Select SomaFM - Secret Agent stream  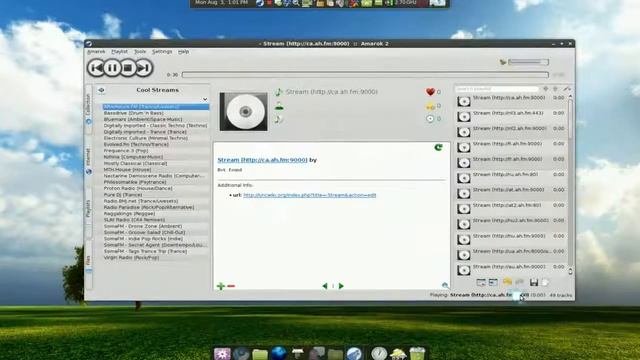(x=156, y=245)
